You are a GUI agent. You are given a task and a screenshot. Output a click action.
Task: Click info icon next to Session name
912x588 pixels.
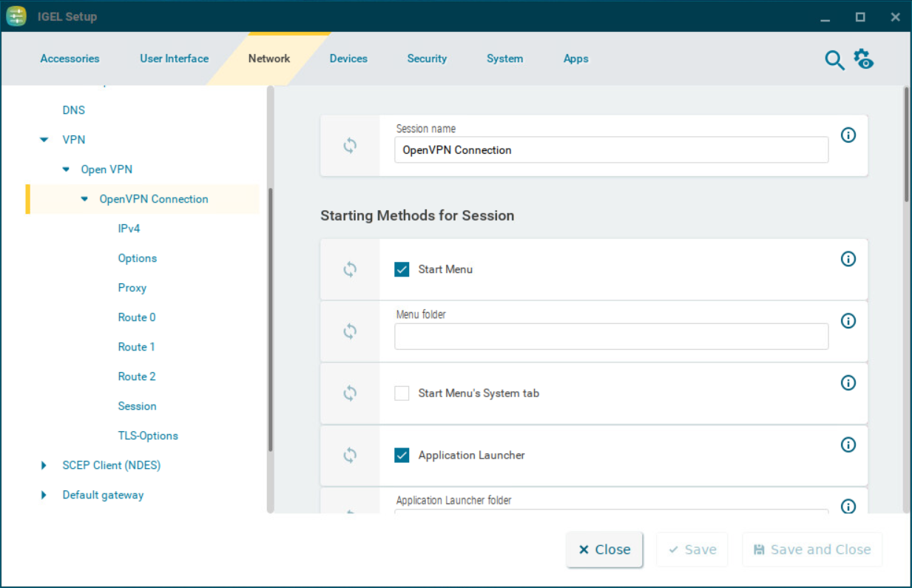tap(848, 135)
